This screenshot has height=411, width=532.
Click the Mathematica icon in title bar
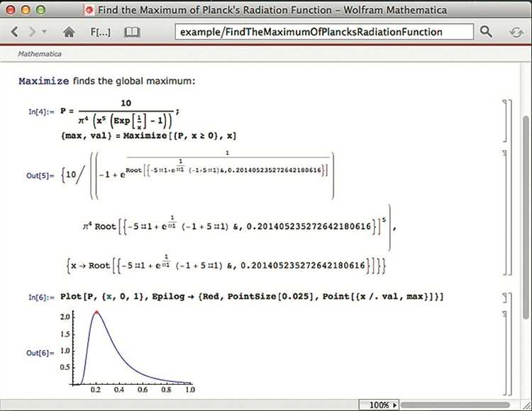point(89,10)
